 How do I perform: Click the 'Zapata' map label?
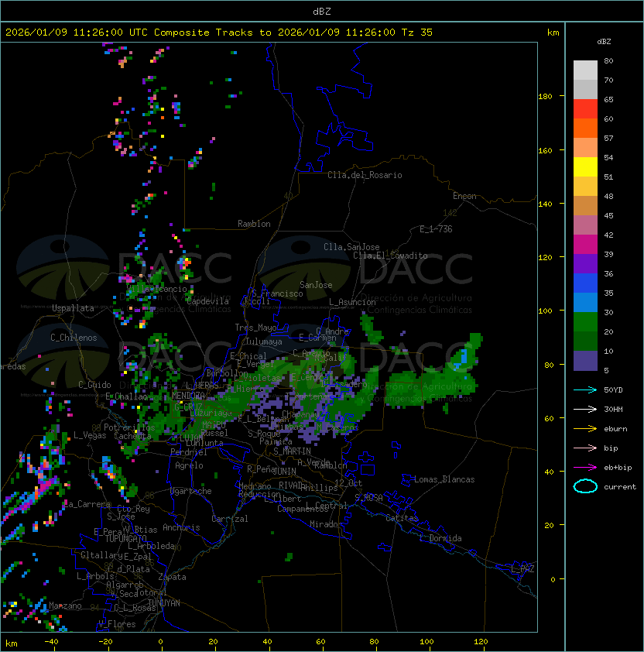(x=172, y=577)
